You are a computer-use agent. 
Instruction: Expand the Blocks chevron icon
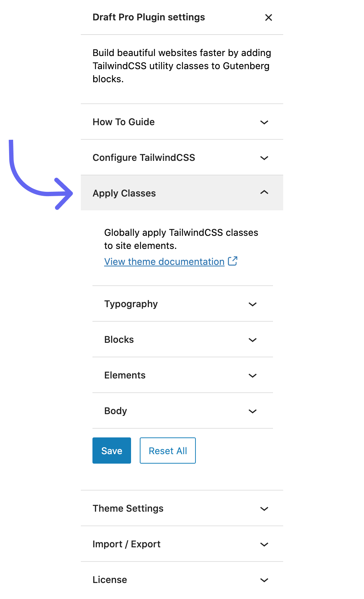253,340
